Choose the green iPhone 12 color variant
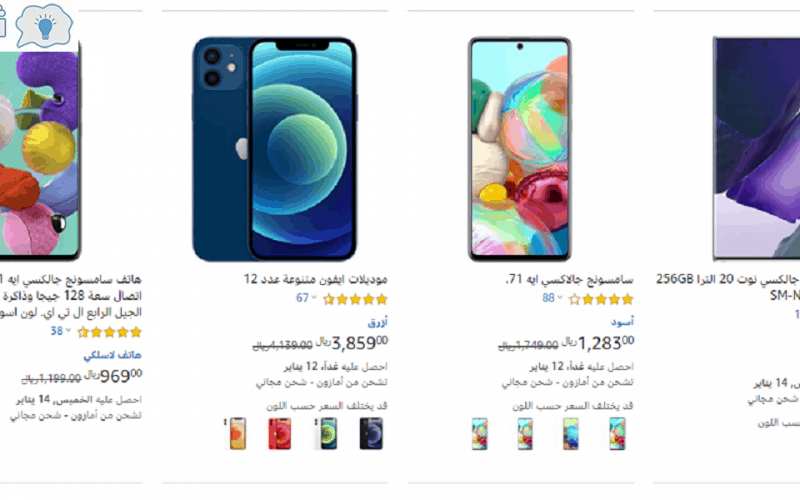This screenshot has height=500, width=800. pyautogui.click(x=326, y=434)
